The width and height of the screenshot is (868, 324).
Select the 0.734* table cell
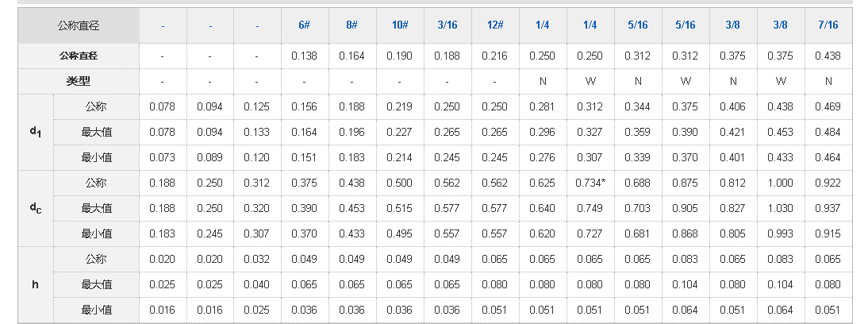[x=590, y=183]
